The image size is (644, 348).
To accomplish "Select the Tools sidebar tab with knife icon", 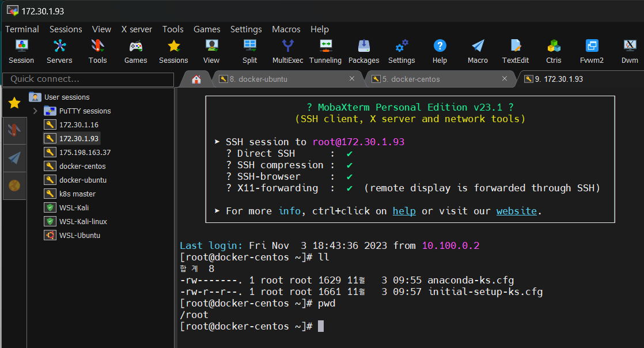I will [14, 131].
